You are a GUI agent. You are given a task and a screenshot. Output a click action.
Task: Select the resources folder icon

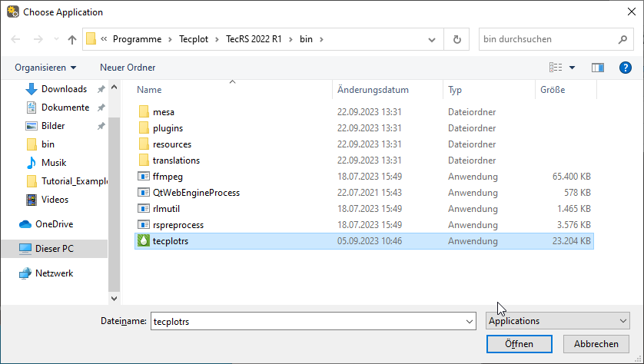(x=144, y=144)
